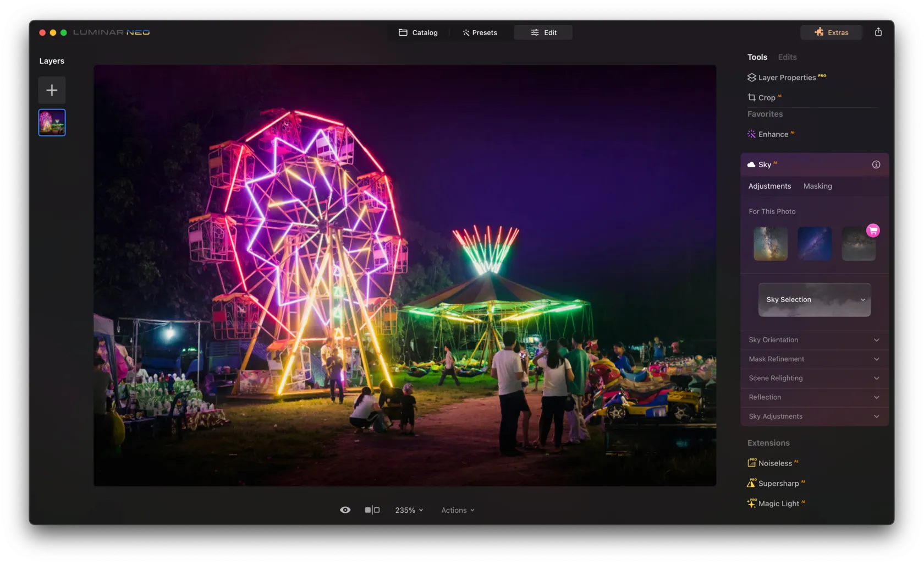The width and height of the screenshot is (924, 564).
Task: Click the Sky tool info icon
Action: (x=876, y=165)
